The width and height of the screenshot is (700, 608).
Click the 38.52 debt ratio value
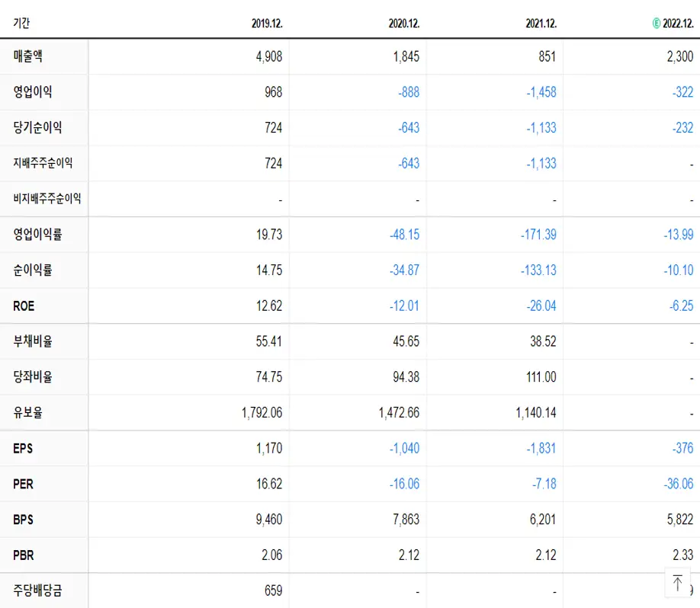544,341
